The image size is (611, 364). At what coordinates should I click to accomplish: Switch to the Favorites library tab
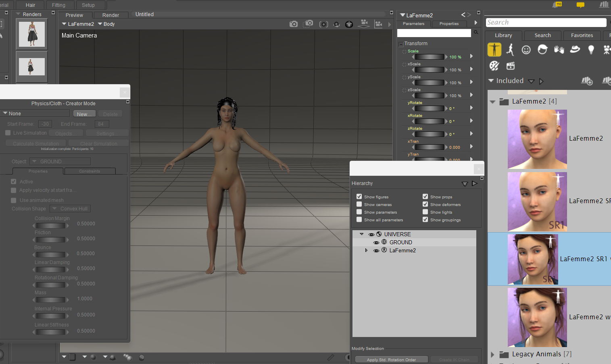coord(582,35)
